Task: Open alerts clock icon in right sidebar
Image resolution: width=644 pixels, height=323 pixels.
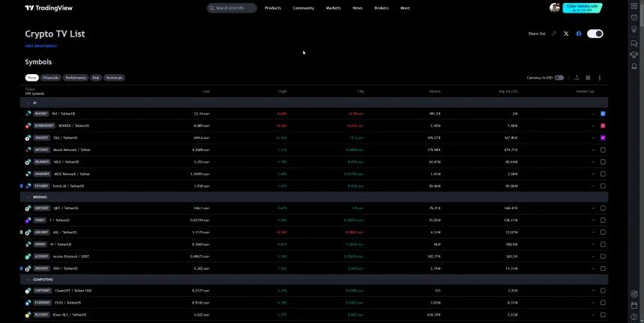Action: (634, 18)
